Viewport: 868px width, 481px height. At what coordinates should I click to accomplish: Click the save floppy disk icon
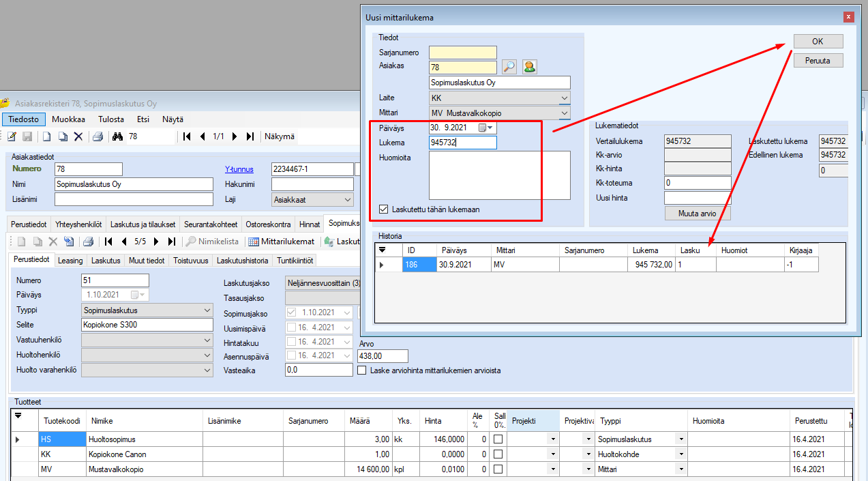click(28, 136)
